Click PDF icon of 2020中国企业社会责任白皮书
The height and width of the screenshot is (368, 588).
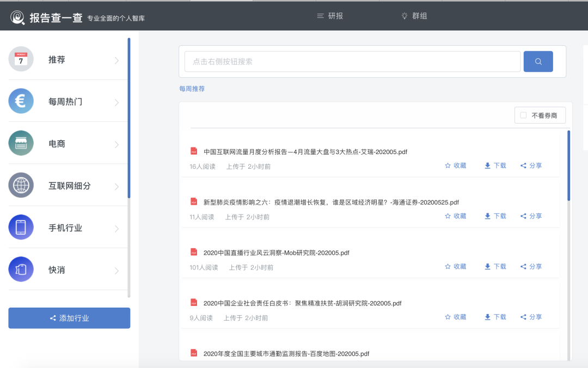click(194, 303)
